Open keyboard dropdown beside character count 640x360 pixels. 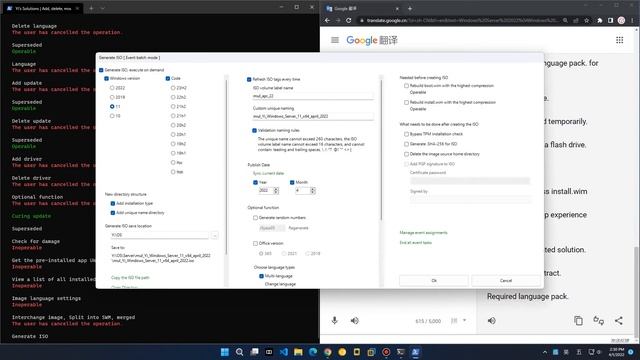coord(464,320)
